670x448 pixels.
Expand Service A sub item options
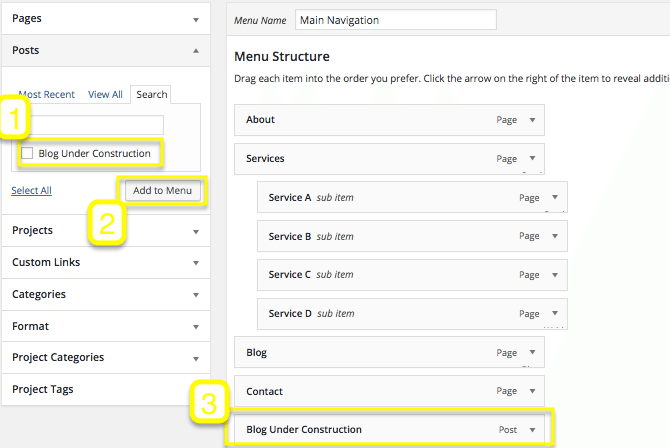click(554, 198)
